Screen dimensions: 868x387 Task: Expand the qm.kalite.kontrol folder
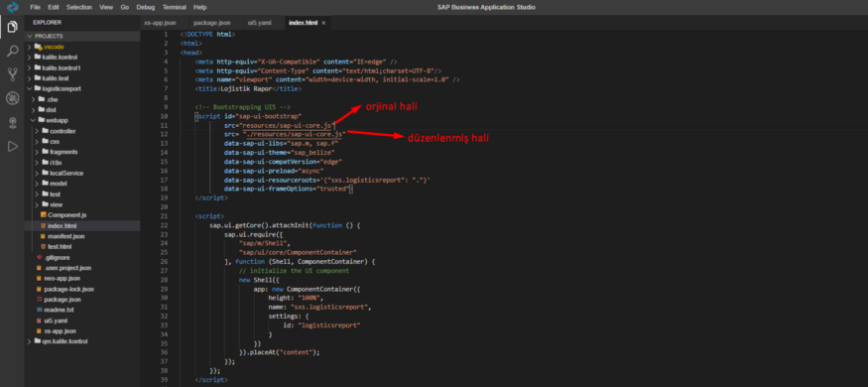pos(30,341)
